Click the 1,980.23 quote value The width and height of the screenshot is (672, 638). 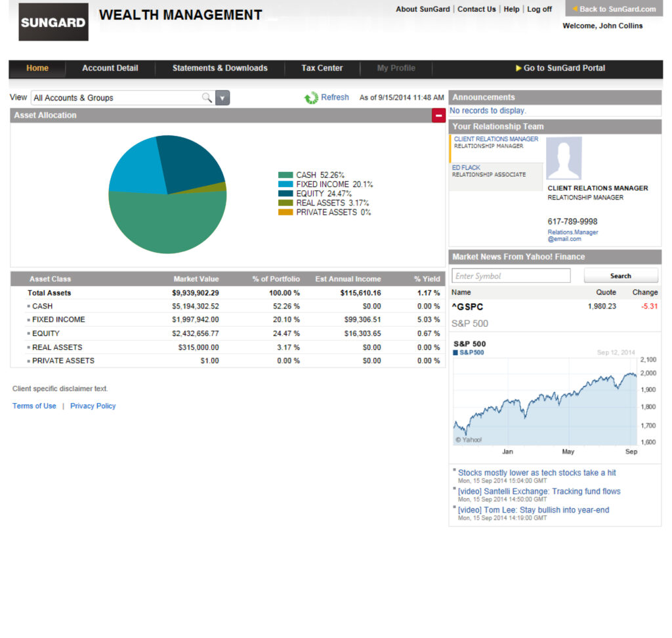pos(602,306)
